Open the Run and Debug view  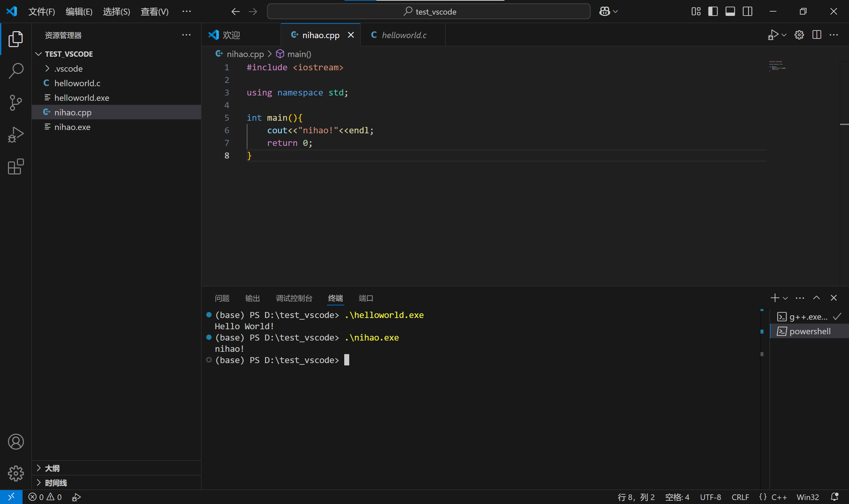16,135
